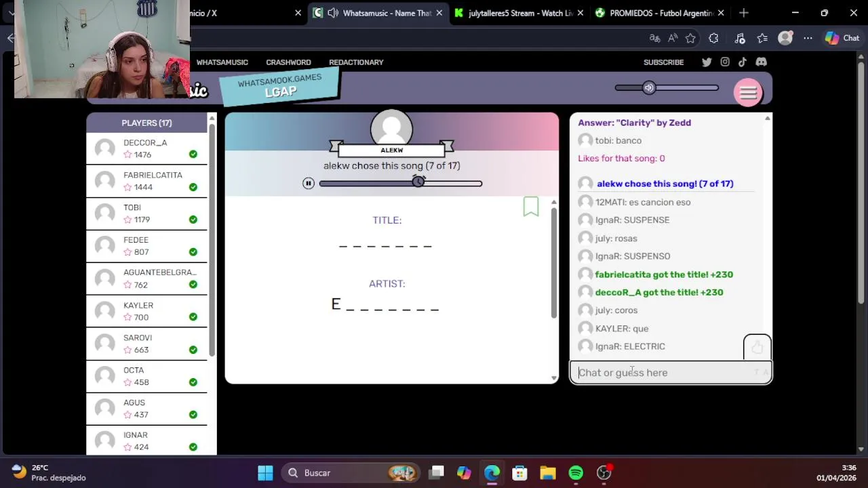868x488 pixels.
Task: Select player IGNAR in players list
Action: coord(146,441)
